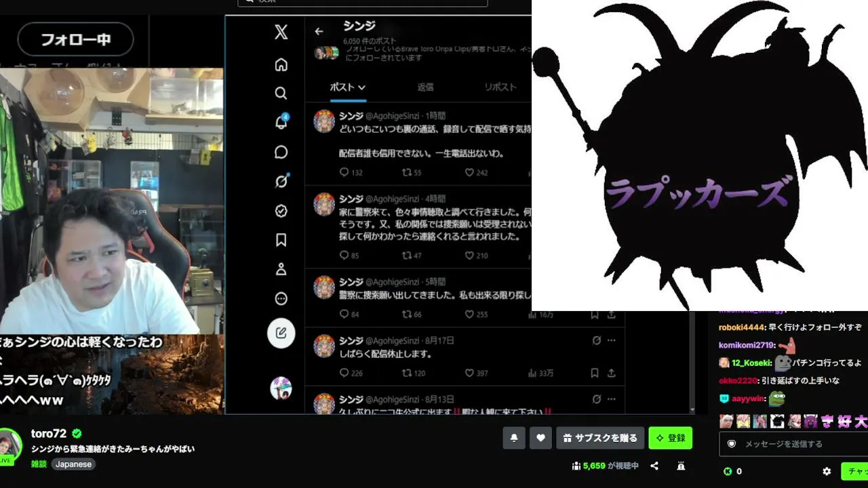The width and height of the screenshot is (868, 488).
Task: Click Grok icon on 8月13日 post
Action: coord(596,399)
